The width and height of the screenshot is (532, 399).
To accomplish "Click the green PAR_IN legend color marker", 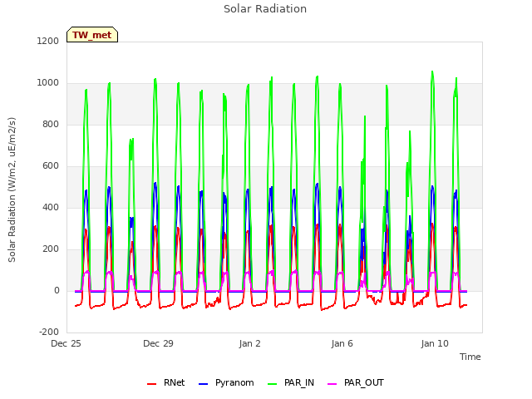I will coord(273,384).
